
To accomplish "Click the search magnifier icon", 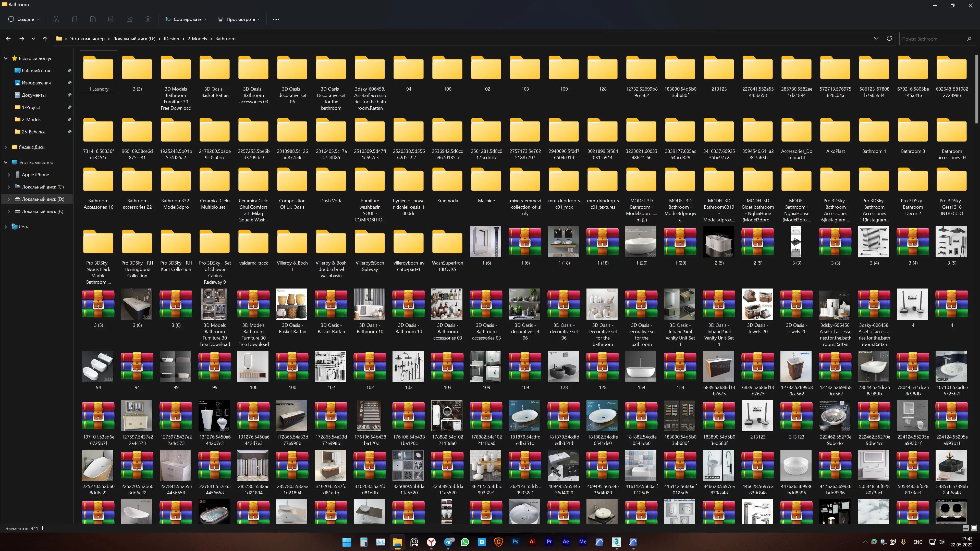I will click(969, 39).
